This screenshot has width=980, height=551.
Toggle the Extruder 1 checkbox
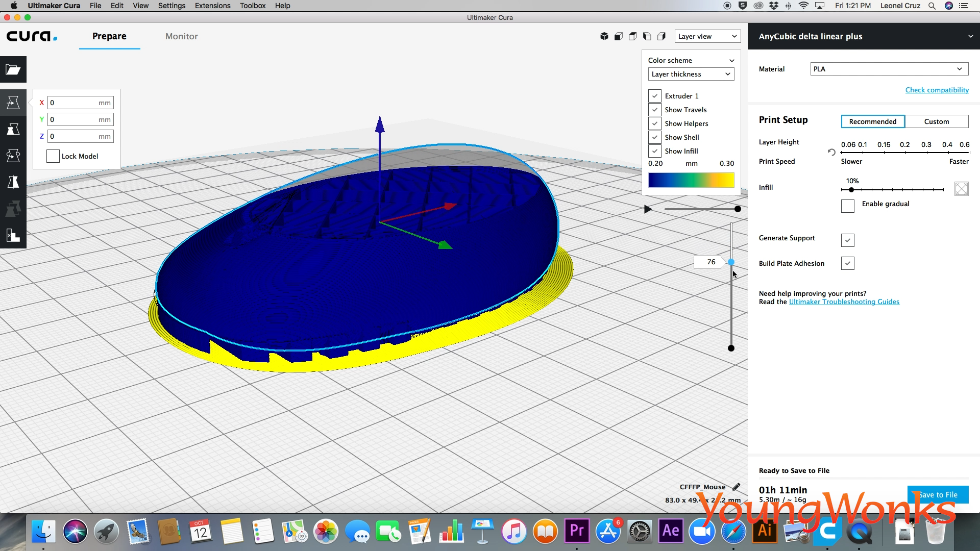pos(655,96)
